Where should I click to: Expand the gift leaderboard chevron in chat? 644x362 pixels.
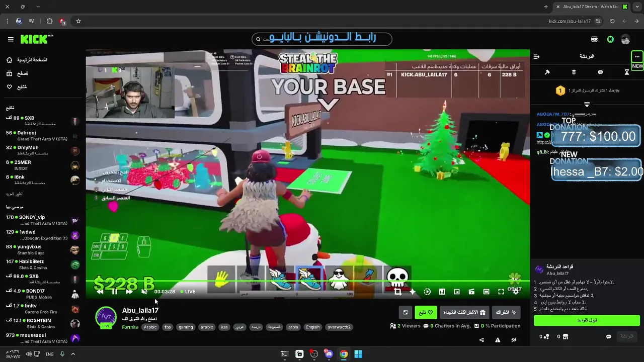(x=587, y=105)
